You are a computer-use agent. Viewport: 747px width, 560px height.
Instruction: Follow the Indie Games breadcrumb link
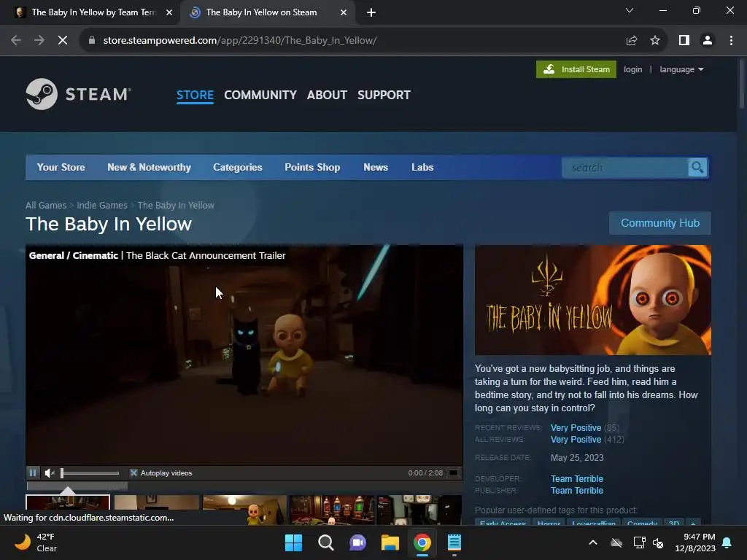pos(102,205)
